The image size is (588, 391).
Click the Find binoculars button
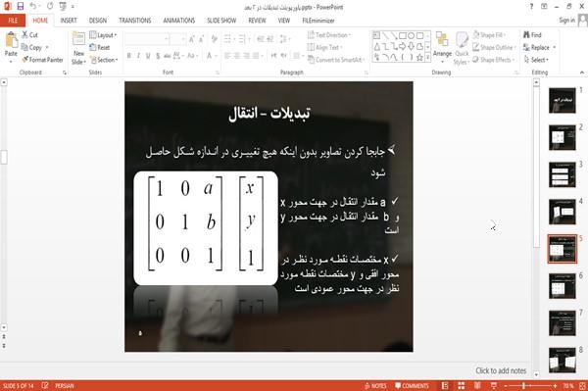(x=532, y=35)
